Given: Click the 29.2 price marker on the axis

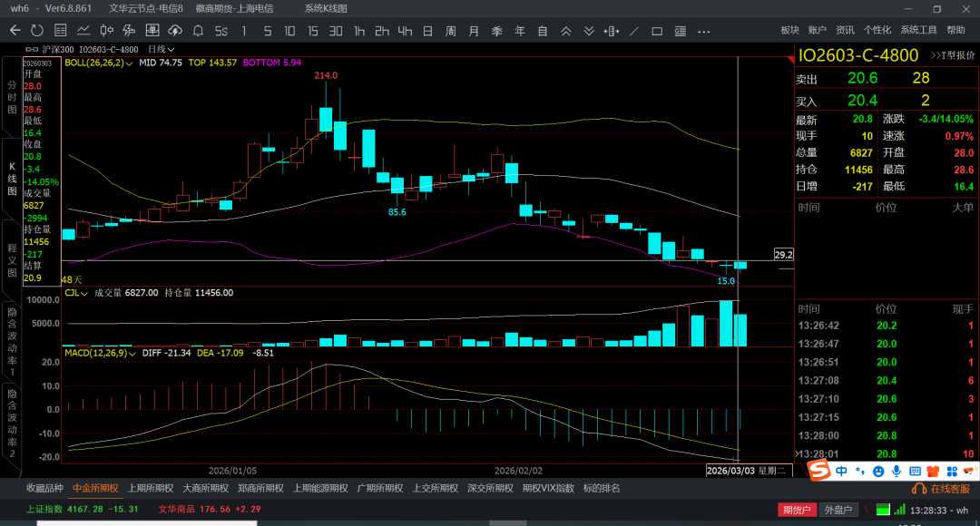Looking at the screenshot, I should [783, 255].
